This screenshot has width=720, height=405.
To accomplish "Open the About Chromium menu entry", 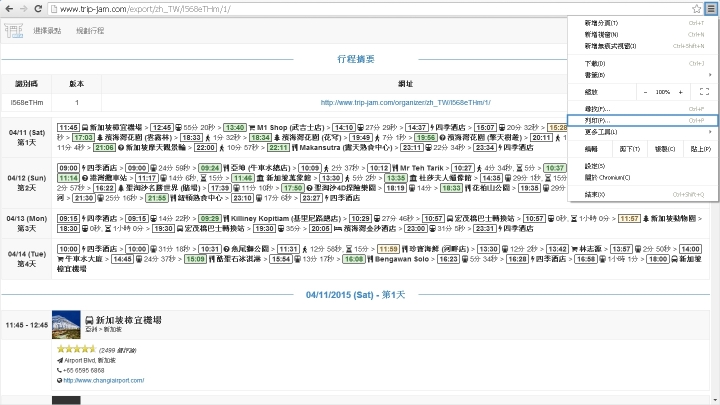I will coord(643,177).
